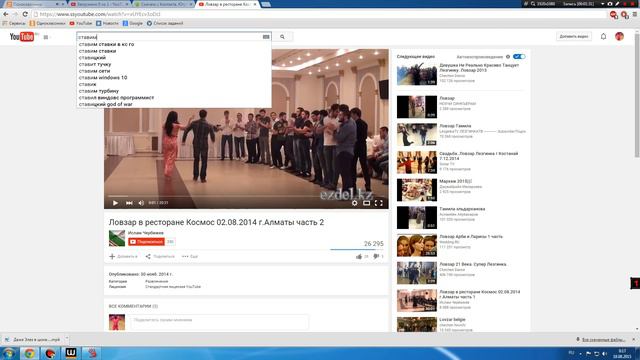Open the Chrome menu at the toolbar end

tap(635, 14)
